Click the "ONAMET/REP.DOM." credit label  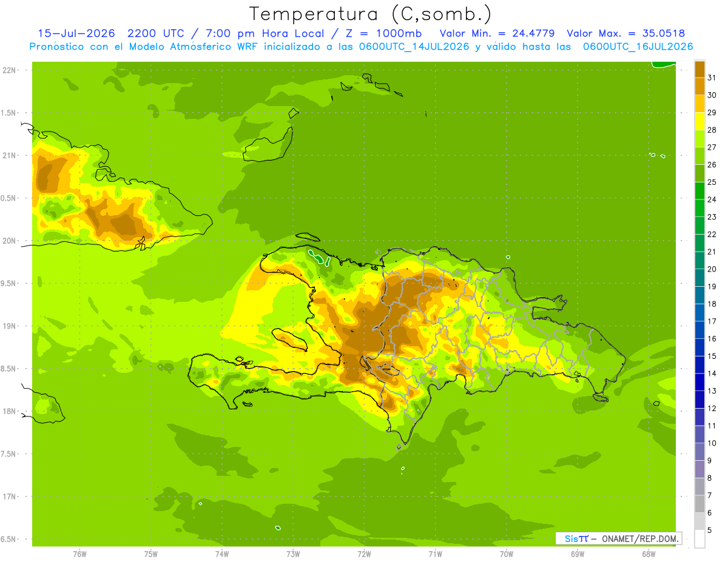(x=639, y=538)
